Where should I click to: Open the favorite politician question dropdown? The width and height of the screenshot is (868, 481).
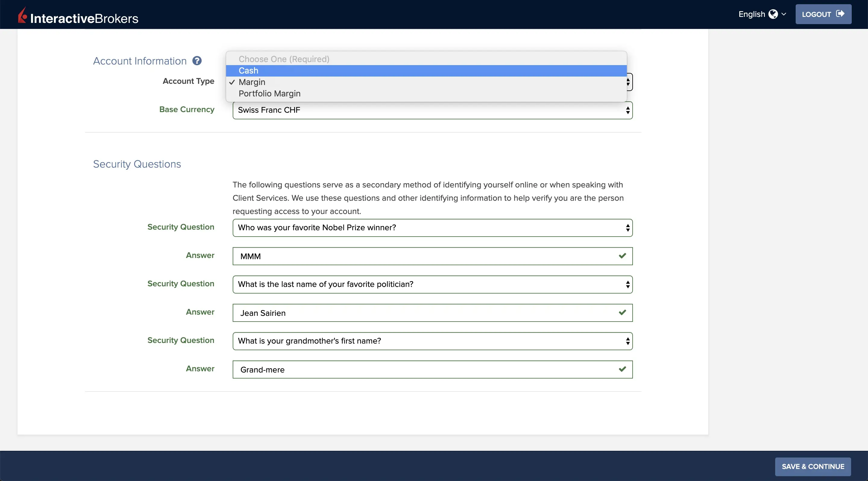[432, 284]
